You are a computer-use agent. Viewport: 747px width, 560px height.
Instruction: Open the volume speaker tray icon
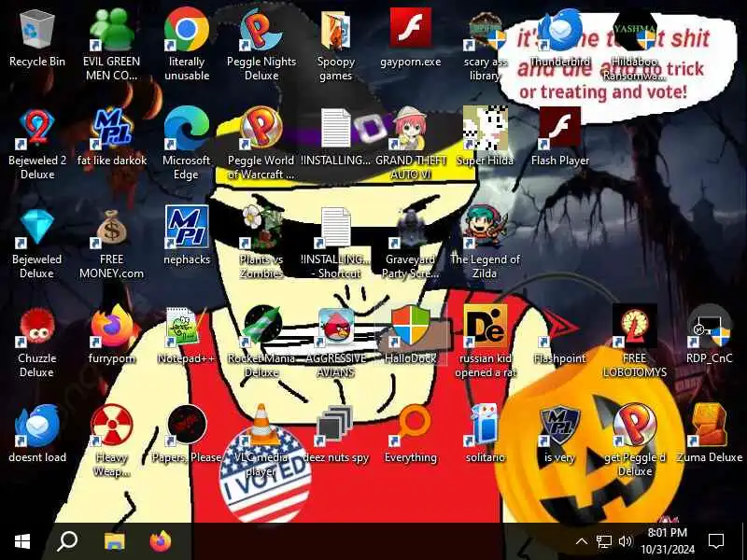coord(625,541)
